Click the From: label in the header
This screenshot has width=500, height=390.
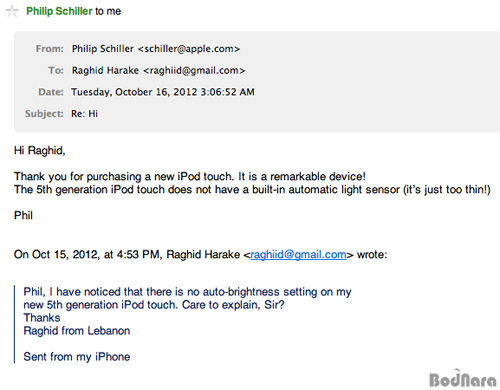coord(50,49)
